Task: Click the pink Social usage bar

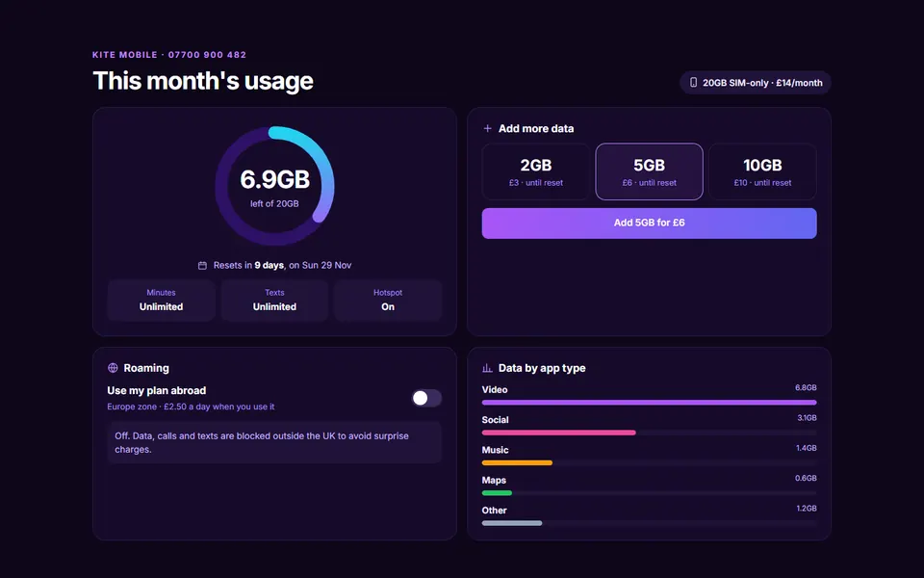Action: [558, 433]
